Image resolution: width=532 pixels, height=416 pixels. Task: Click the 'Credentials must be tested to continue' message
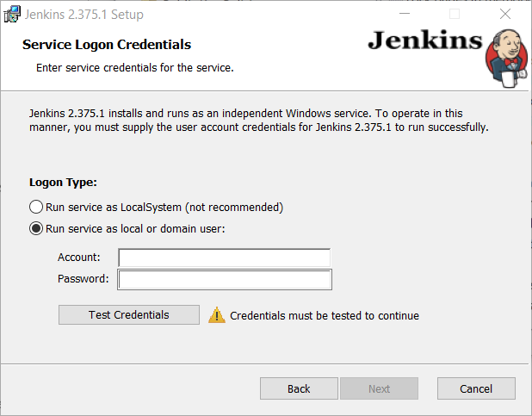coord(325,316)
